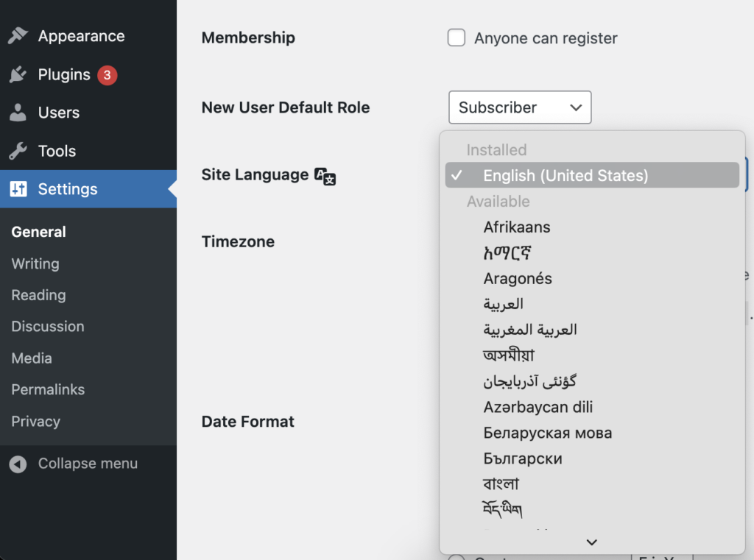Open the Permalinks settings page
Screen dimensions: 754x560
[48, 389]
